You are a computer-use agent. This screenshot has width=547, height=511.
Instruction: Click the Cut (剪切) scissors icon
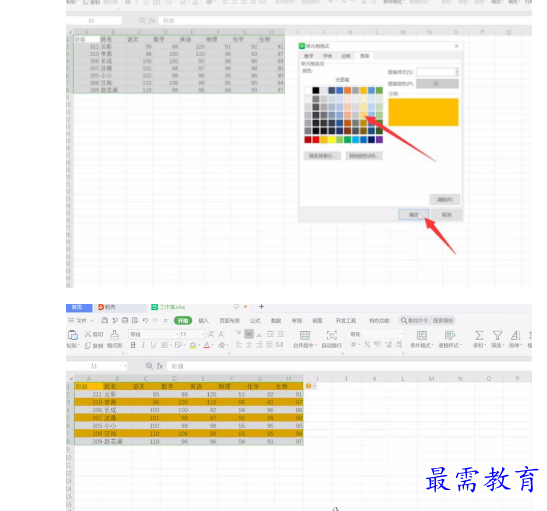(x=88, y=334)
